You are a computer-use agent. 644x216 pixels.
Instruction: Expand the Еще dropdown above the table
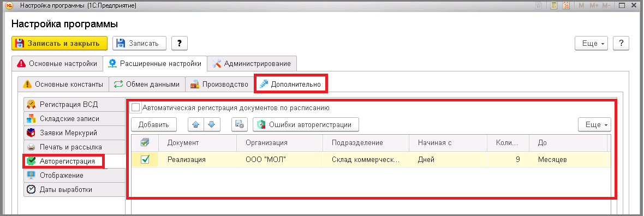[594, 125]
